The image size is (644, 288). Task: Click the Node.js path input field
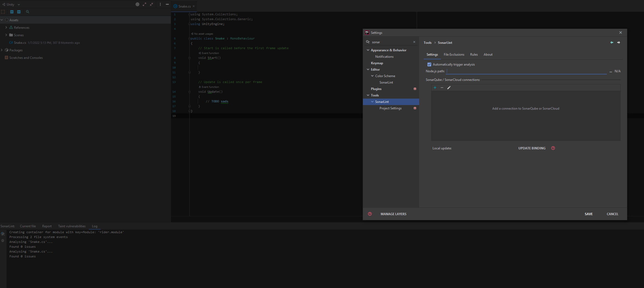(x=526, y=71)
